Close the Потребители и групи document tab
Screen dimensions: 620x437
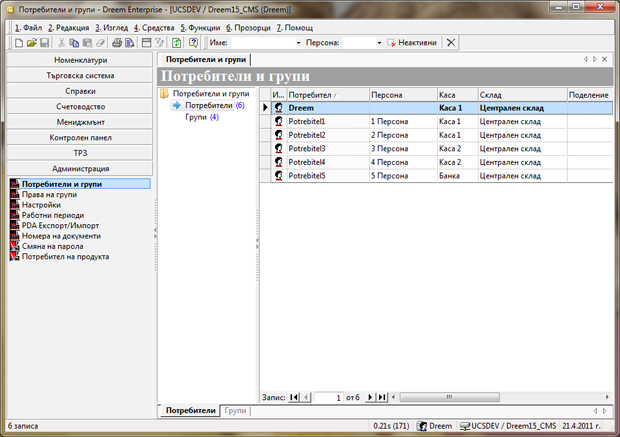(x=605, y=59)
